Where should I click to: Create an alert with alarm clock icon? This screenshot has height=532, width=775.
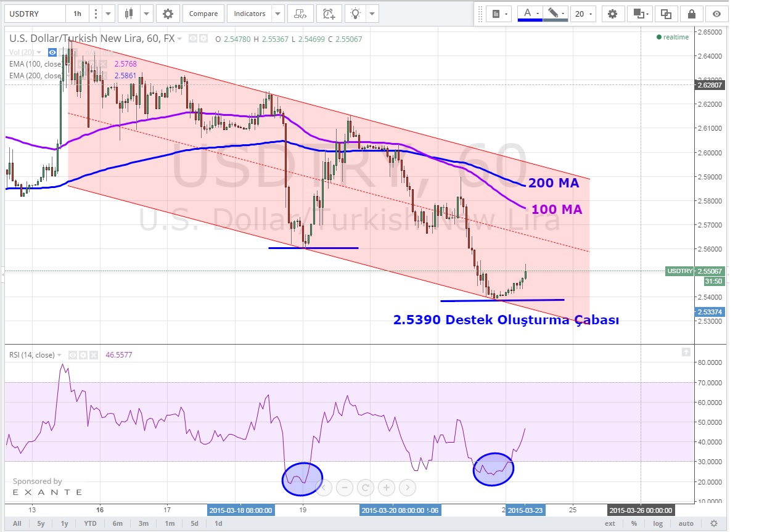329,14
